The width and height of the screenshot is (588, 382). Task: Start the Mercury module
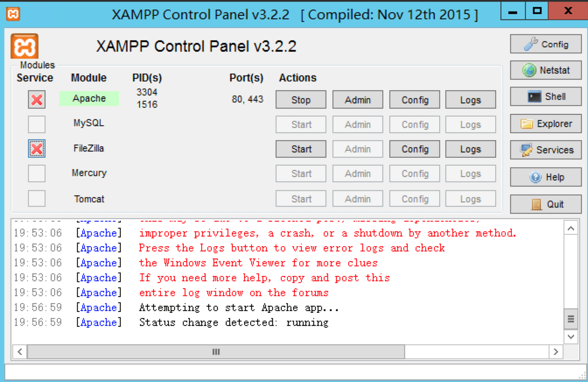(301, 173)
